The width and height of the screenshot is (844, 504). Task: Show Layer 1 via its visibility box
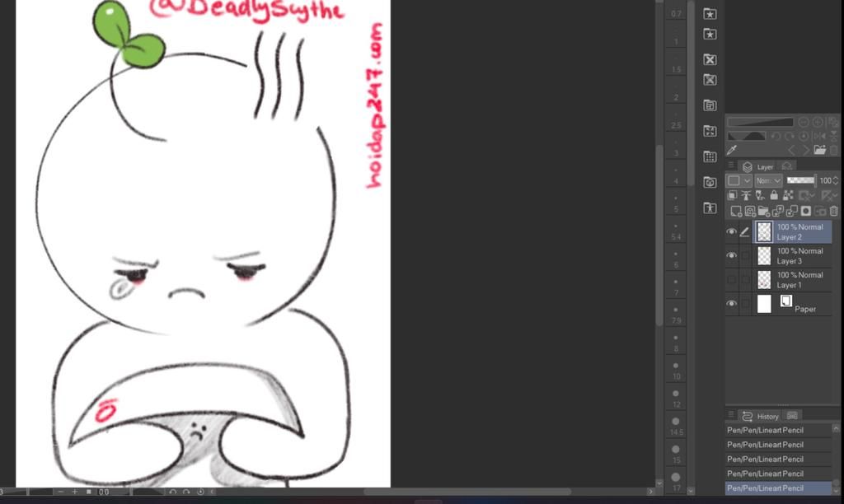tap(731, 280)
